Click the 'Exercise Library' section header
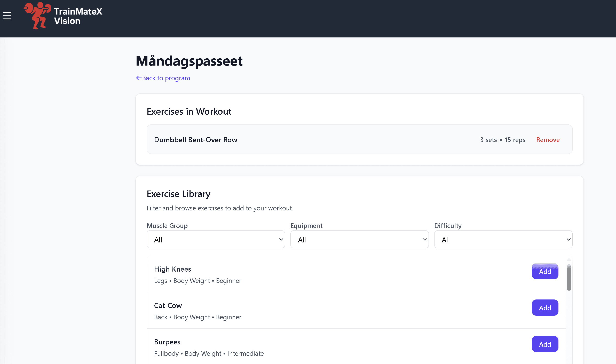 point(178,194)
